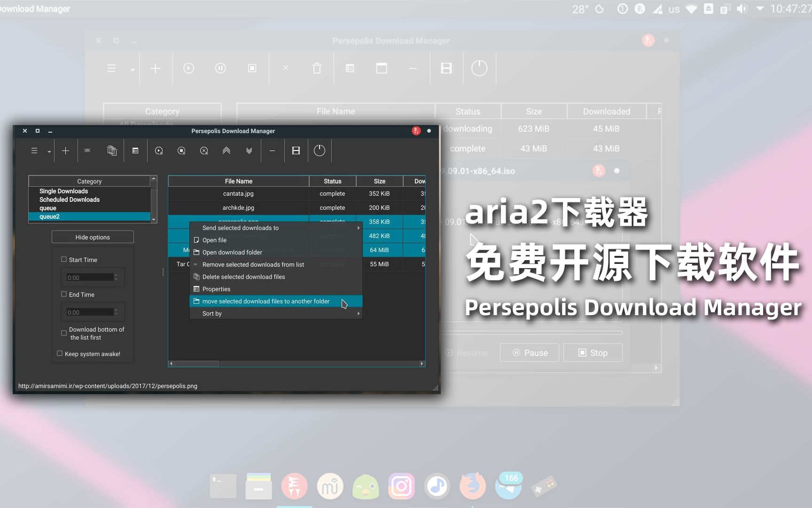Open Properties from context menu
This screenshot has height=508, width=812.
[276, 289]
